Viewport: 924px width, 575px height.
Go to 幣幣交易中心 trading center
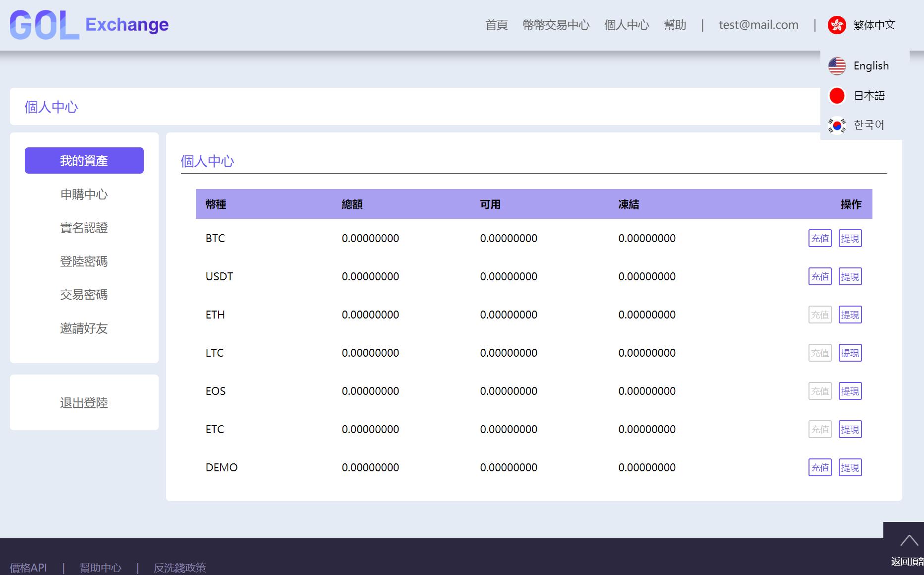(x=556, y=25)
